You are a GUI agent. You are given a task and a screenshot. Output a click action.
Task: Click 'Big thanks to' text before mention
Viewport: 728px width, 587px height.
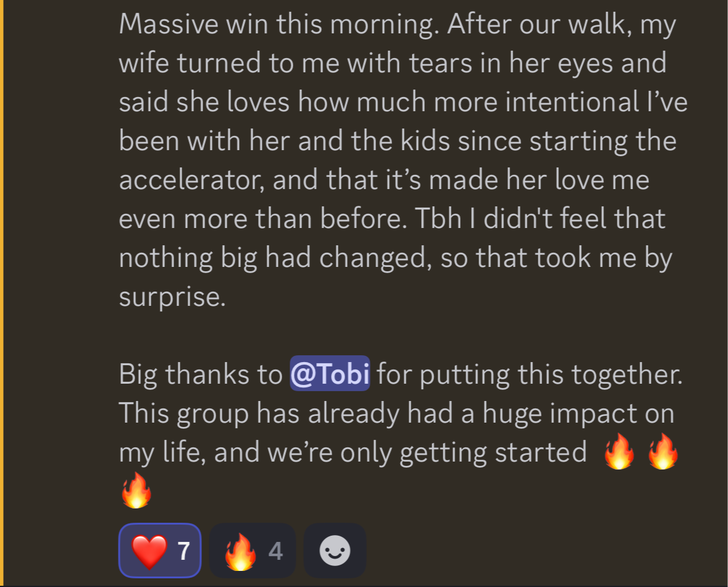[201, 374]
